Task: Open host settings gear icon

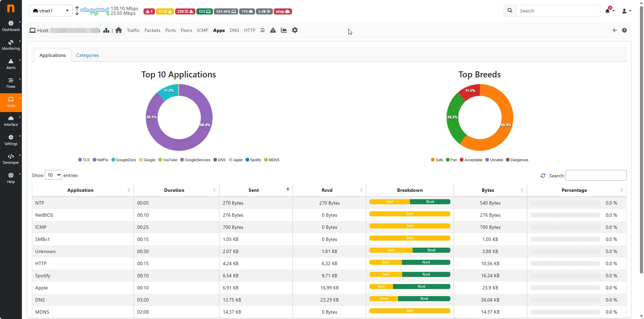Action: click(x=295, y=30)
